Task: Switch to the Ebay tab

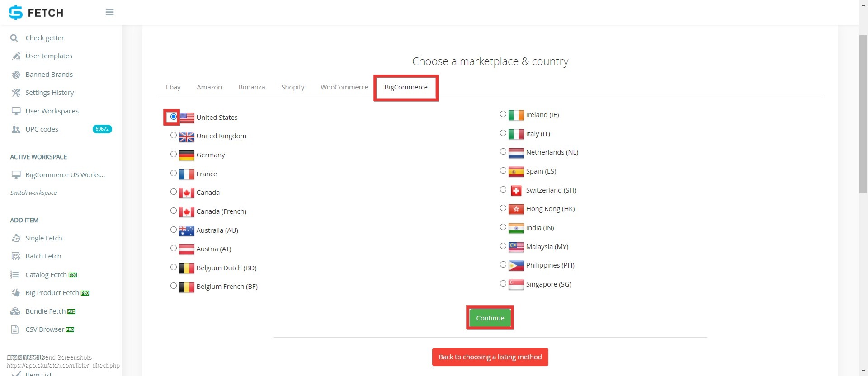Action: point(173,87)
